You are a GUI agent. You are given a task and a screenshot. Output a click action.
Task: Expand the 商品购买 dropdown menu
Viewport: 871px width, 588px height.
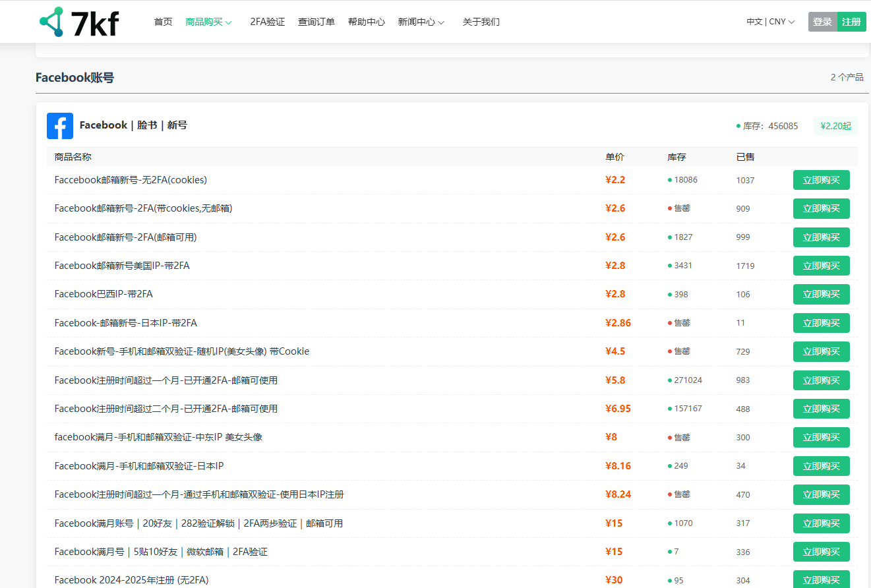208,22
